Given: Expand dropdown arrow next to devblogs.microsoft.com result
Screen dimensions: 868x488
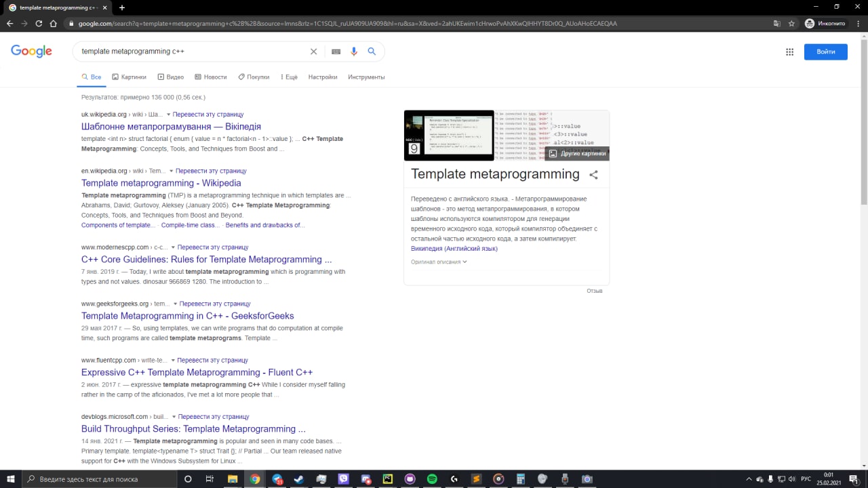Looking at the screenshot, I should click(x=174, y=418).
